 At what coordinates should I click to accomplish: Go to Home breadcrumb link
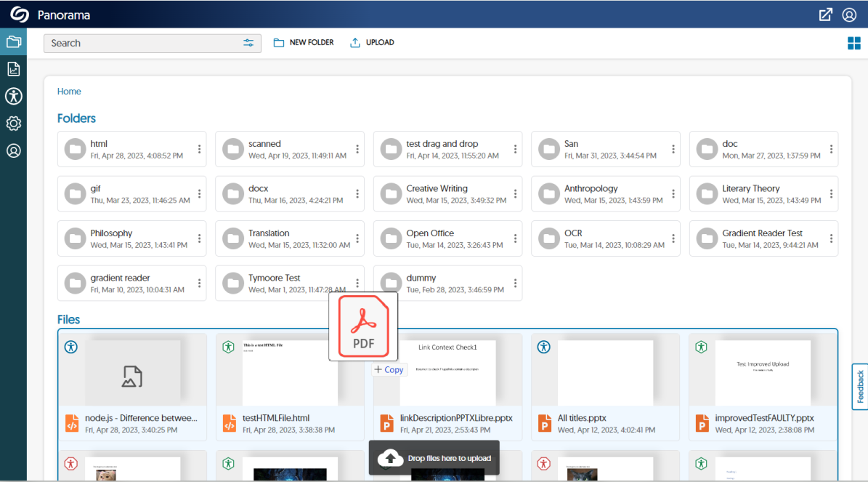click(x=69, y=92)
